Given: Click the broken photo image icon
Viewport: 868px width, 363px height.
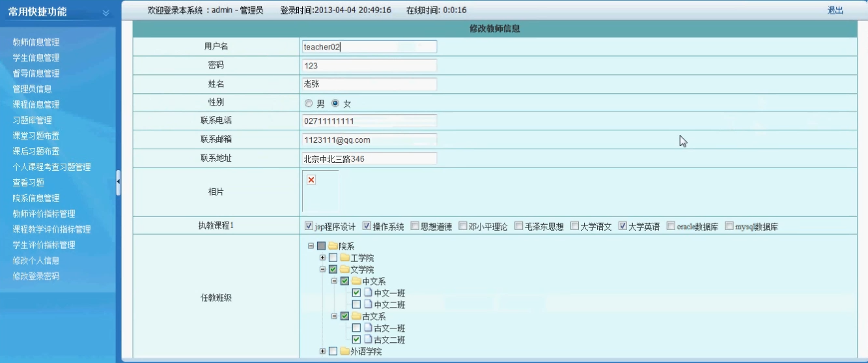Looking at the screenshot, I should (311, 180).
